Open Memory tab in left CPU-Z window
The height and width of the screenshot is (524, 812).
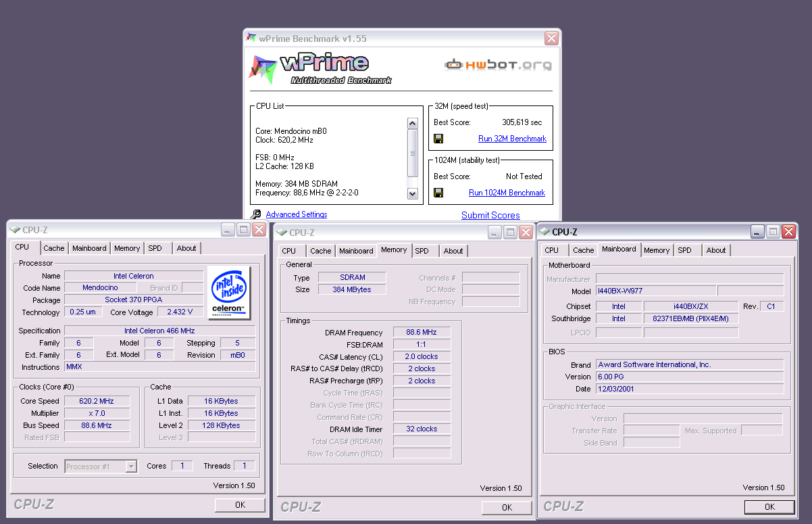click(x=127, y=248)
